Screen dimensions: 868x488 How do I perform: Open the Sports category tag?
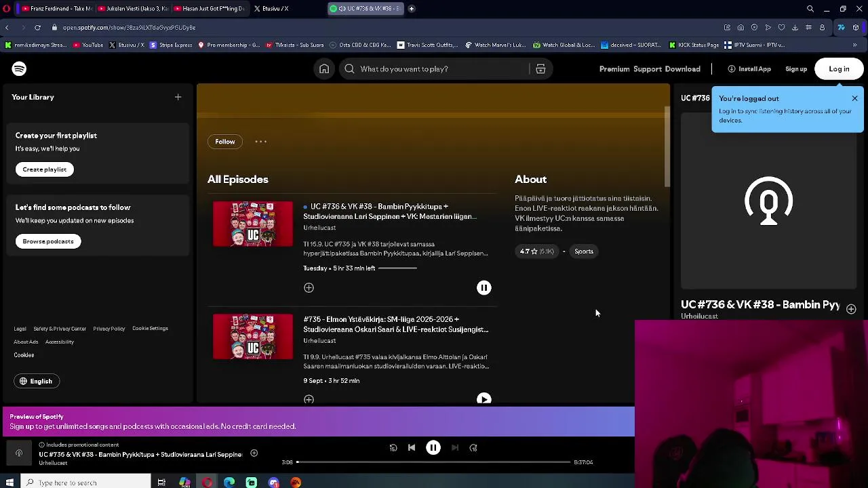(x=584, y=251)
